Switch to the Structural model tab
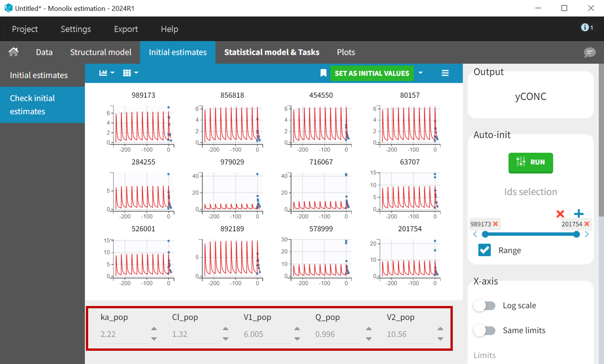 pyautogui.click(x=101, y=52)
